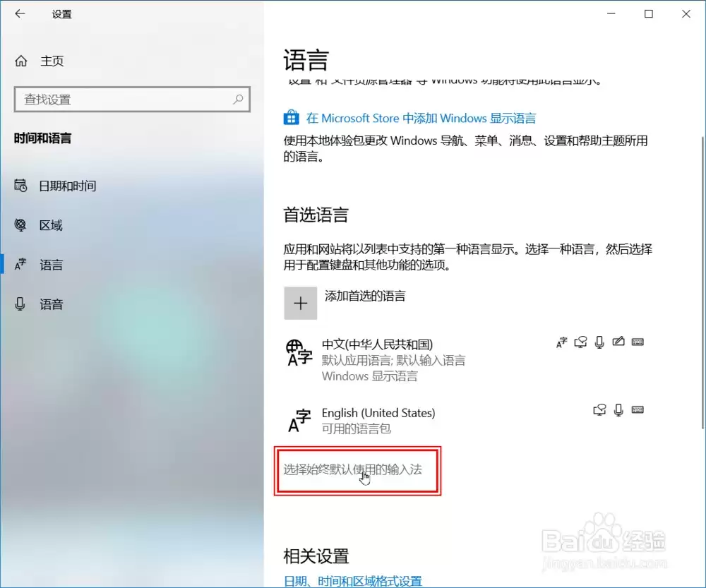Click text-to-speech icon for Chinese

tap(581, 342)
